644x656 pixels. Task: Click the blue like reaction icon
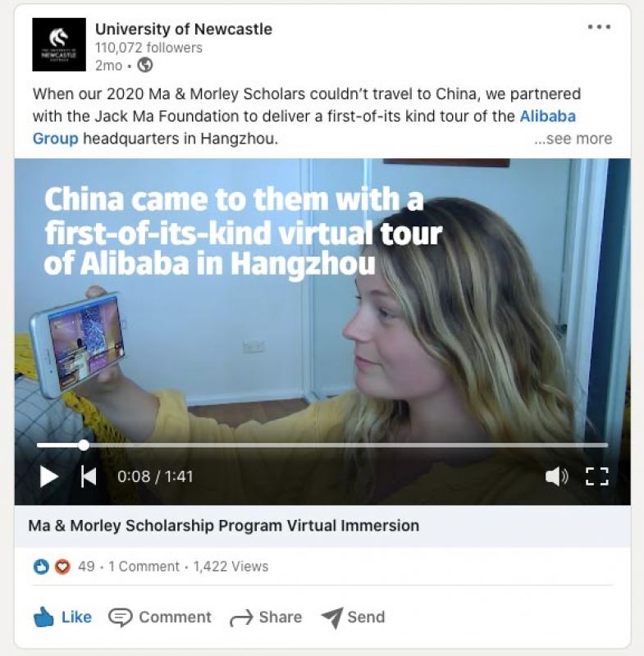[41, 567]
